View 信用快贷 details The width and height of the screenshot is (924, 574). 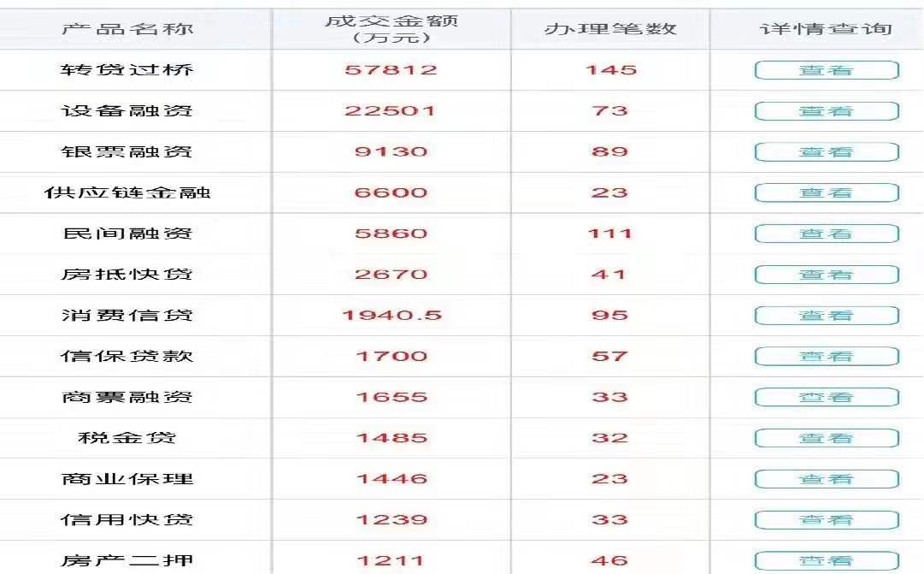827,520
